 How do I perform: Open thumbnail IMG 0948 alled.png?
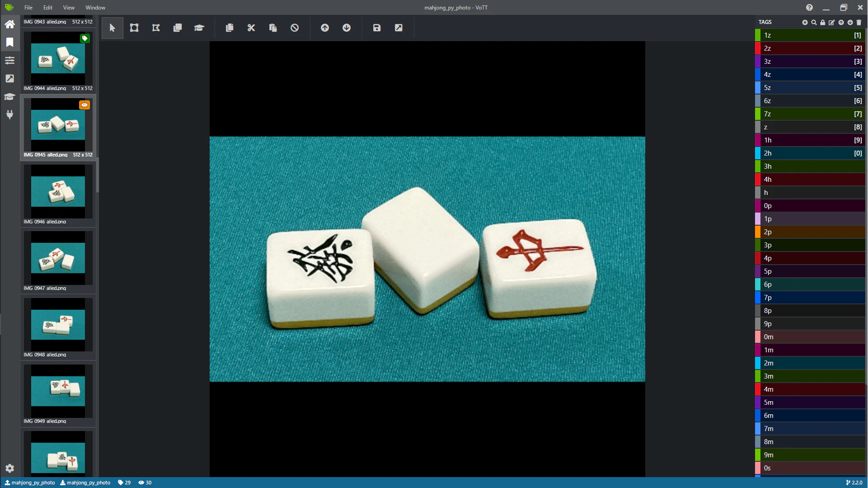58,328
